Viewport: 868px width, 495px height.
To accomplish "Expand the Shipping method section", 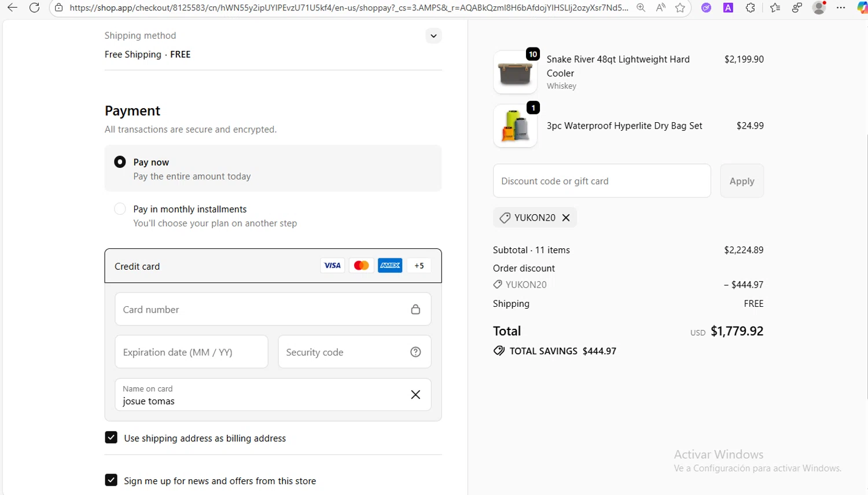I will (433, 36).
